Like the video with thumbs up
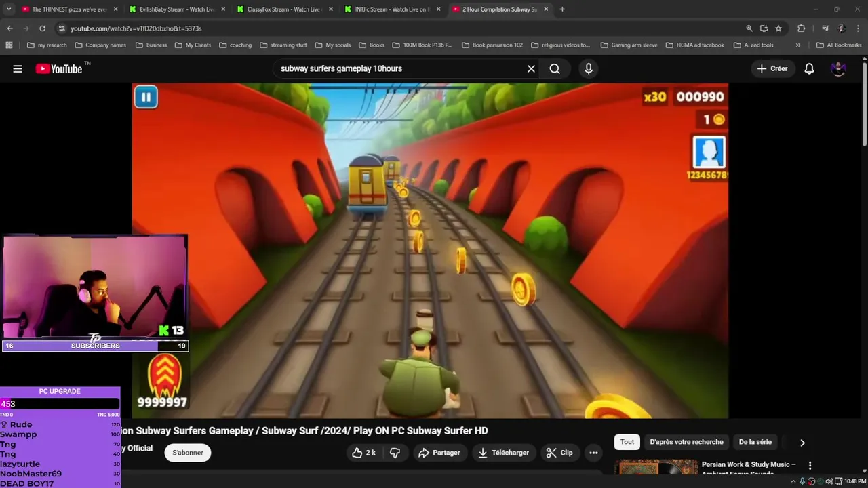Viewport: 868px width, 488px height. tap(363, 453)
